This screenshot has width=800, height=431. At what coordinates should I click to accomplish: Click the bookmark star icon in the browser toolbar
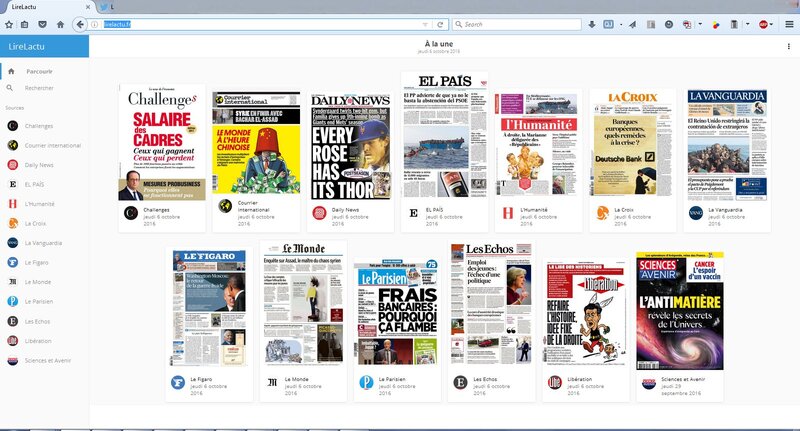[x=9, y=24]
